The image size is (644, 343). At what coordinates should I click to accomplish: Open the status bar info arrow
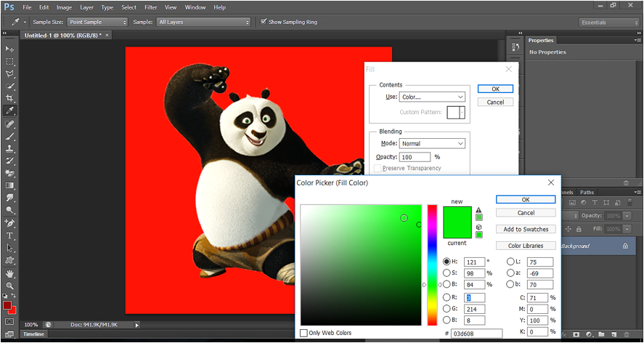coord(137,325)
